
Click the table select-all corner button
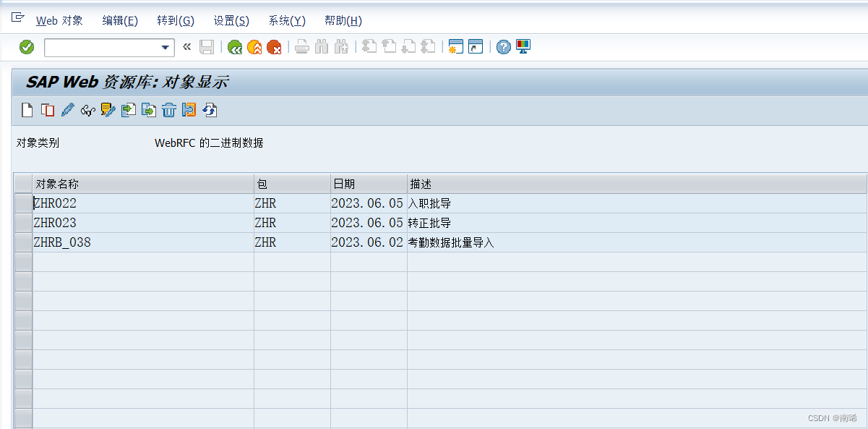coord(23,184)
